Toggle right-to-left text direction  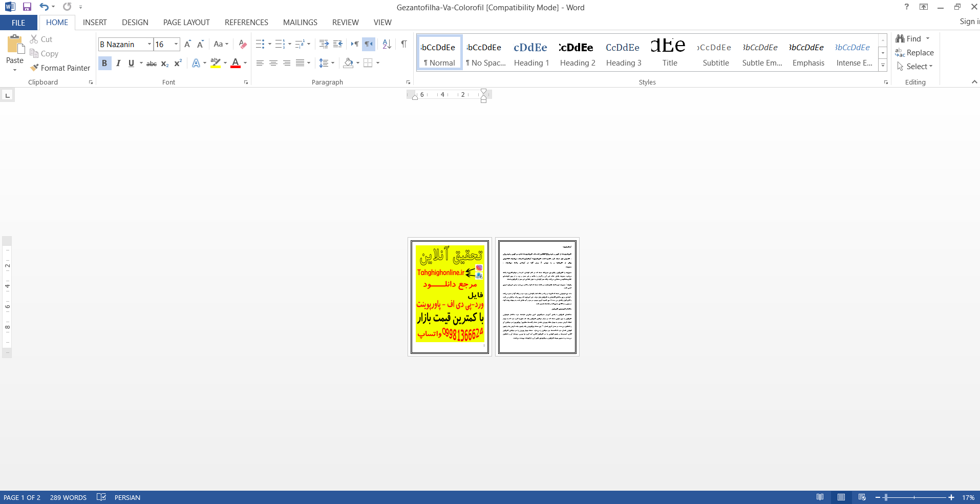[x=369, y=44]
